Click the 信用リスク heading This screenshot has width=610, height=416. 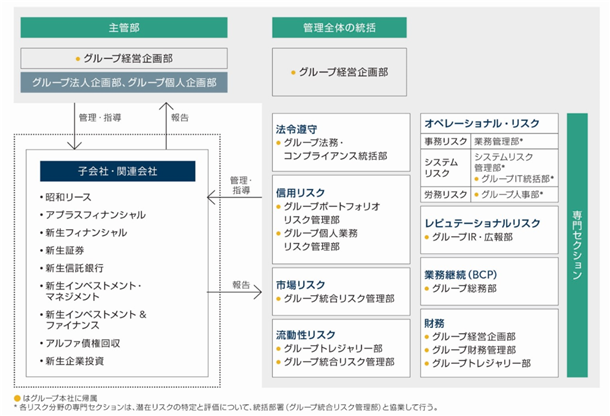(300, 193)
